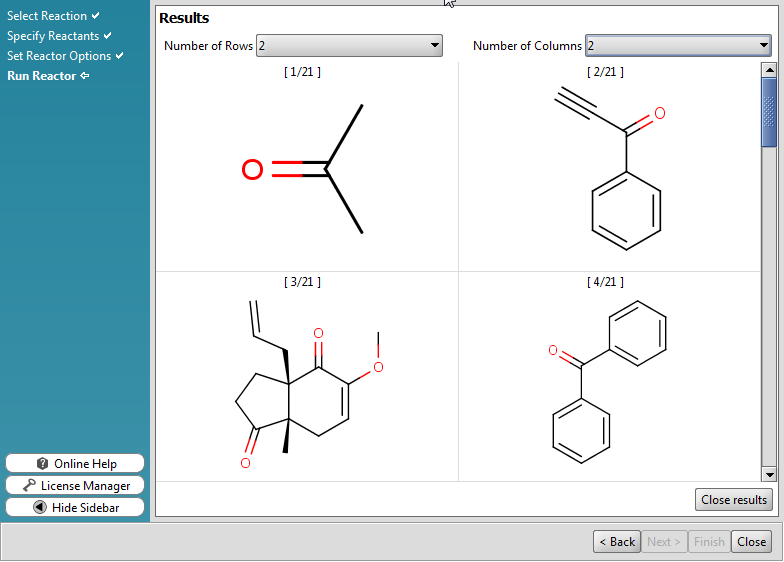Click the License Manager key icon
784x562 pixels.
[30, 486]
